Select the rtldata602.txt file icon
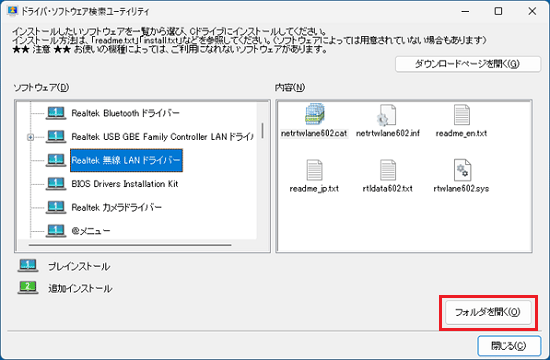 [x=388, y=170]
